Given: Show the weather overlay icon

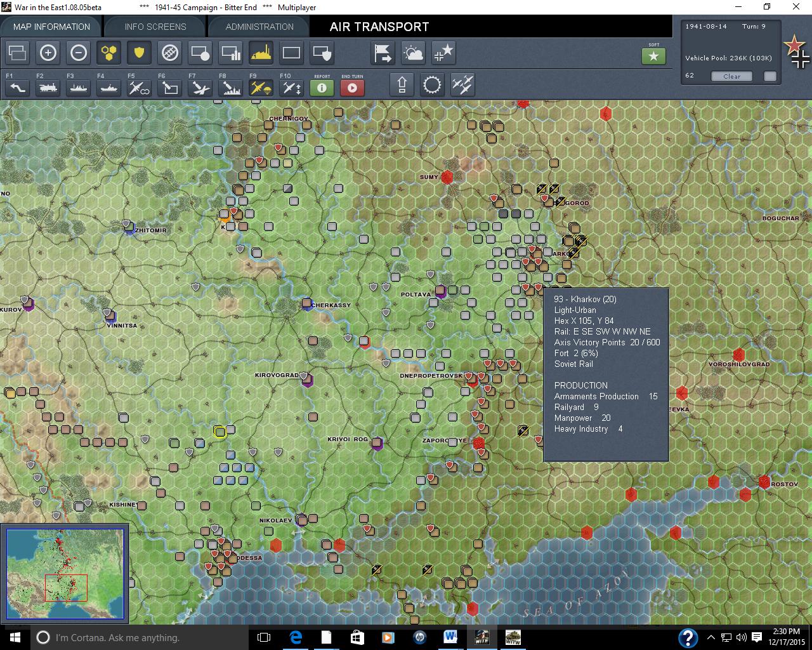Looking at the screenshot, I should coord(414,53).
